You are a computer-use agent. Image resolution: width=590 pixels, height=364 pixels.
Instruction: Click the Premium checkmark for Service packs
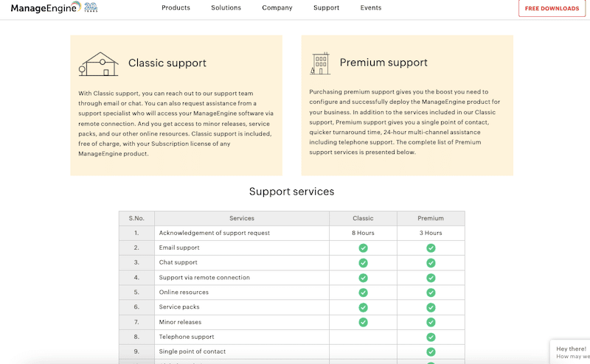point(431,307)
